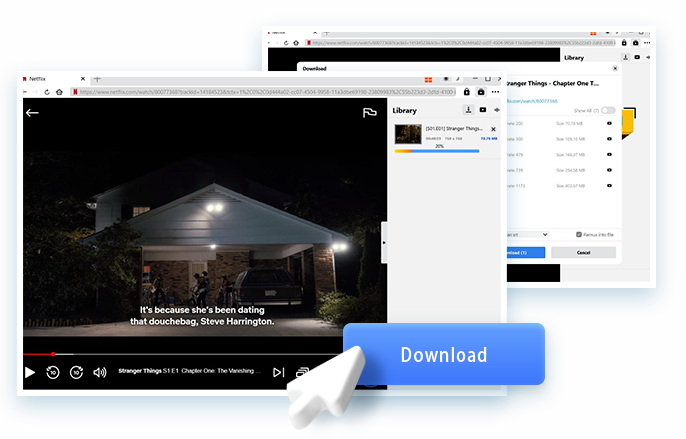Close the Netflix tab in front window

click(x=83, y=79)
